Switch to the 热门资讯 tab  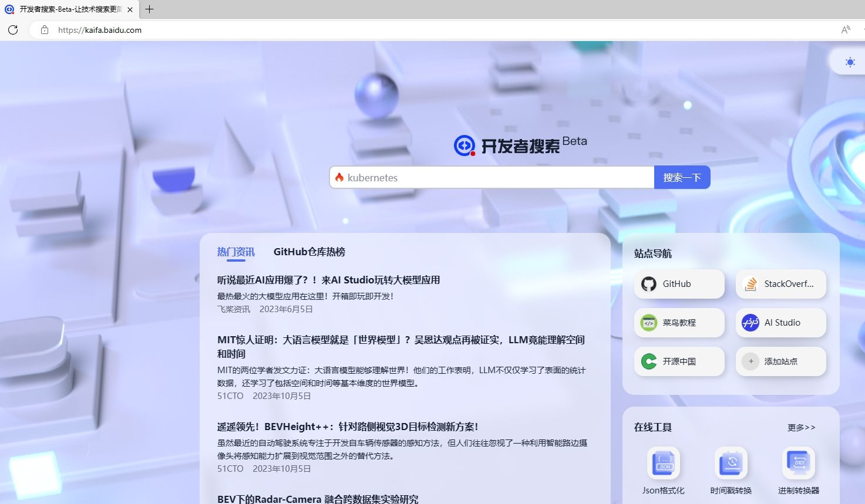236,252
